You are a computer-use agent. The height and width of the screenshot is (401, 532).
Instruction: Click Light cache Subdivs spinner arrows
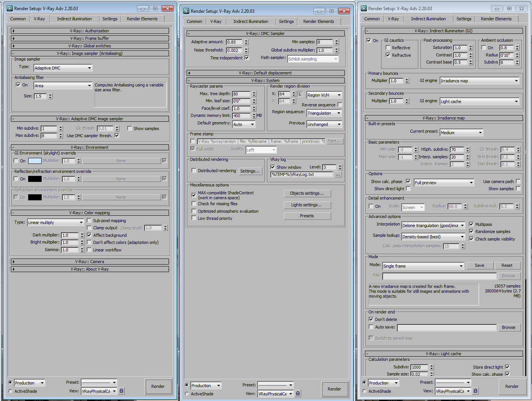(x=432, y=367)
